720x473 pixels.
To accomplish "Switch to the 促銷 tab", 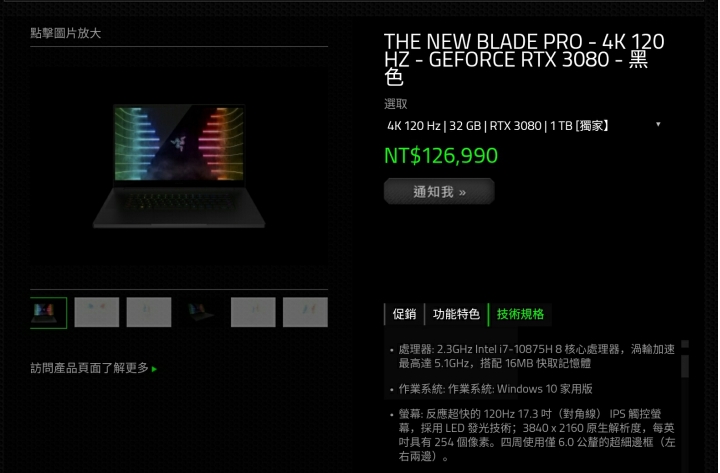I will 404,314.
